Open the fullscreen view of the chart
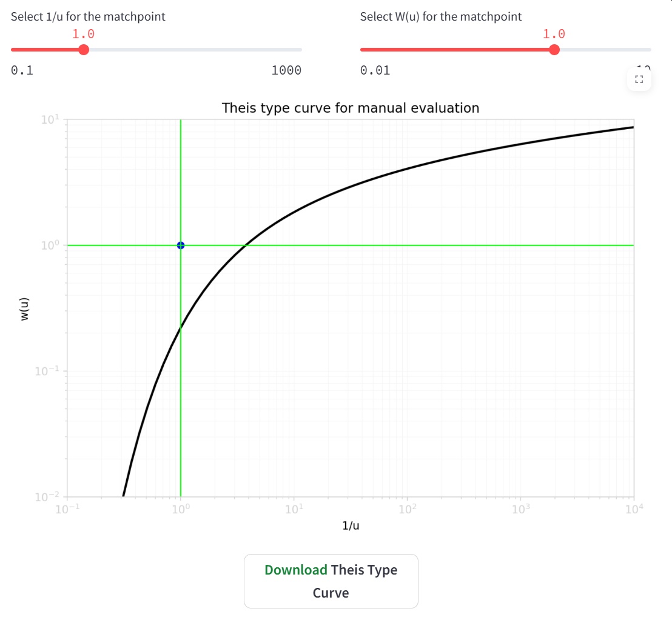This screenshot has width=672, height=620. (x=639, y=79)
